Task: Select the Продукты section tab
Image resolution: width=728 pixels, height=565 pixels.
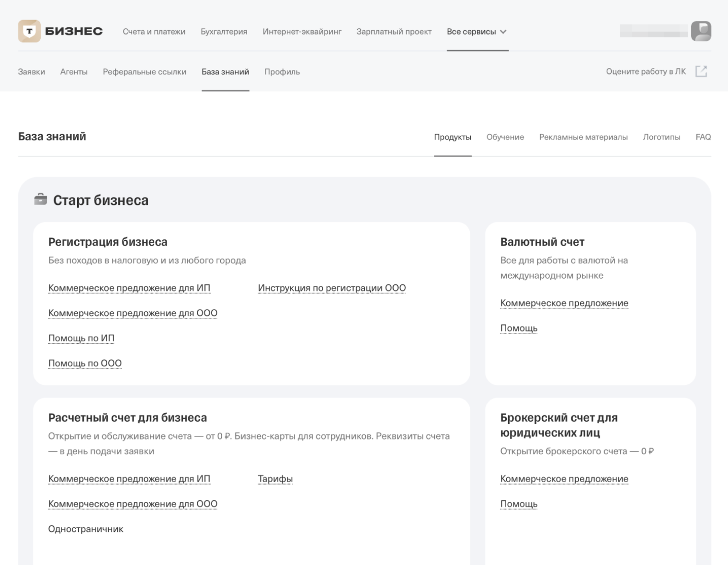Action: click(453, 137)
